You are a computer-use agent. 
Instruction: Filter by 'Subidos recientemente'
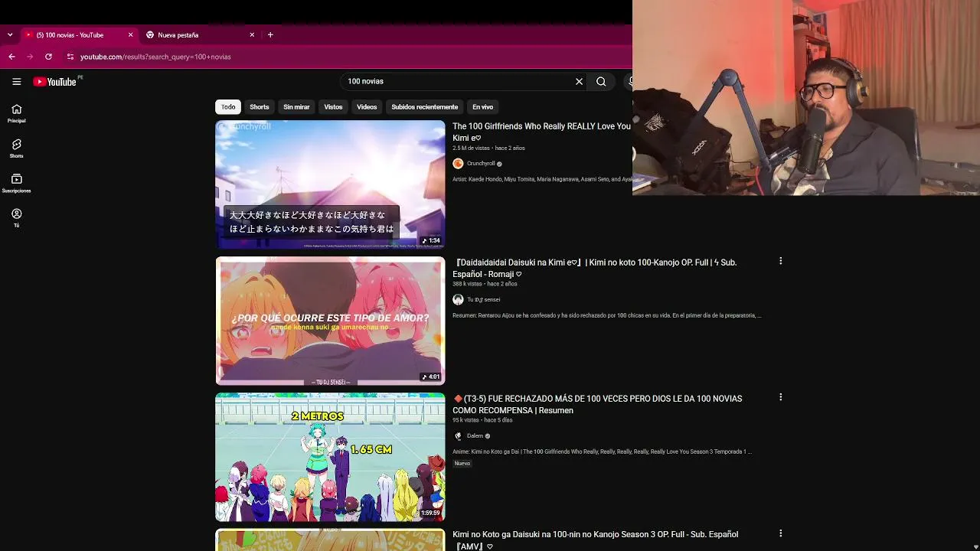(425, 107)
